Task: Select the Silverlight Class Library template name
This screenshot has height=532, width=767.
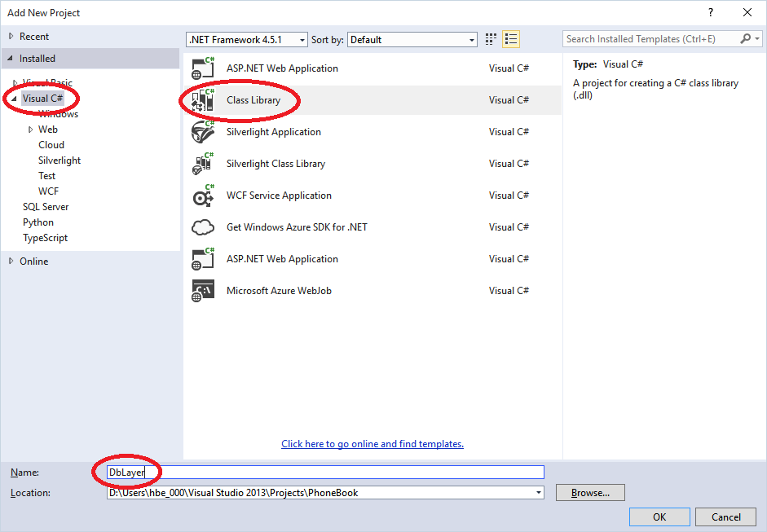Action: pos(276,164)
